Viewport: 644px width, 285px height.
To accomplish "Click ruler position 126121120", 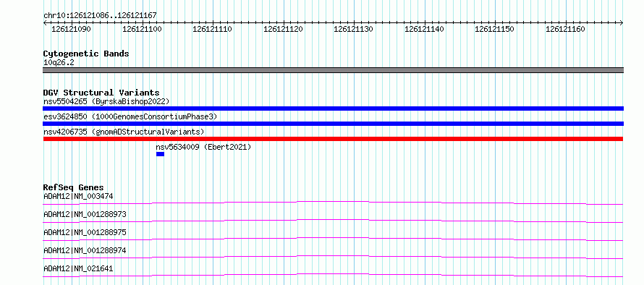I will (x=283, y=29).
